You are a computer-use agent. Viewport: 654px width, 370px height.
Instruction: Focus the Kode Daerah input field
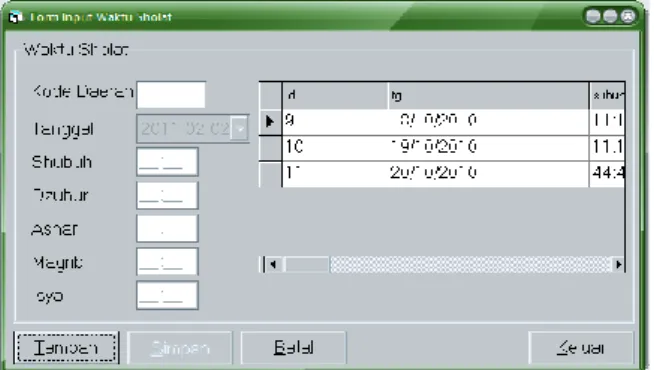point(171,95)
